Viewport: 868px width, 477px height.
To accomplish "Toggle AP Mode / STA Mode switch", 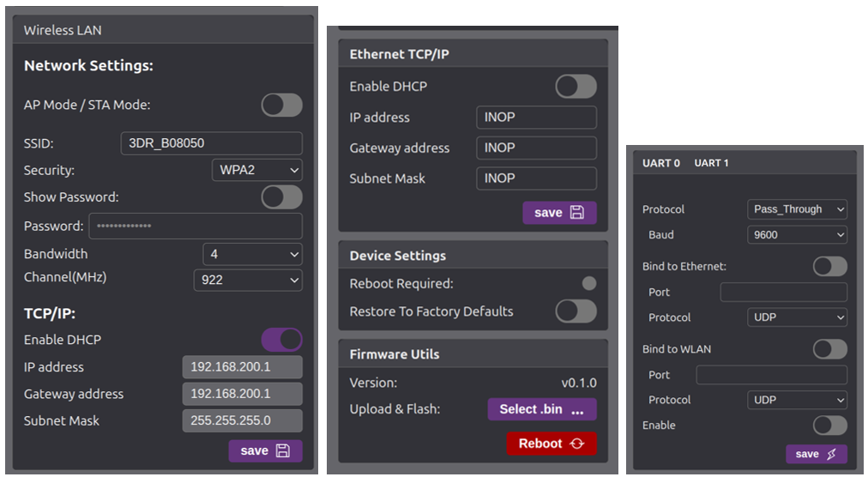I will tap(281, 106).
